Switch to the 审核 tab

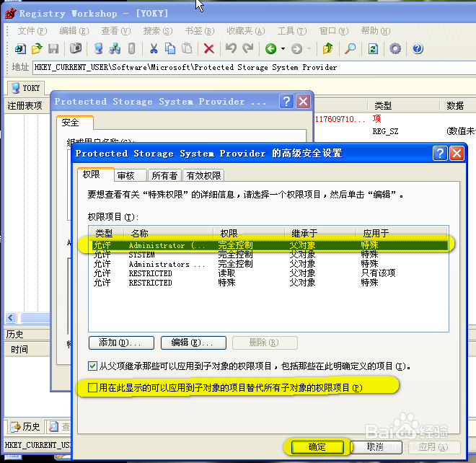tap(131, 175)
